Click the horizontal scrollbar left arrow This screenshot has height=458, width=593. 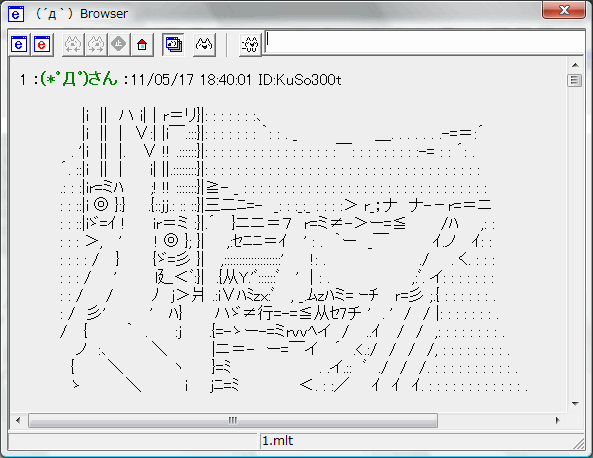18,420
